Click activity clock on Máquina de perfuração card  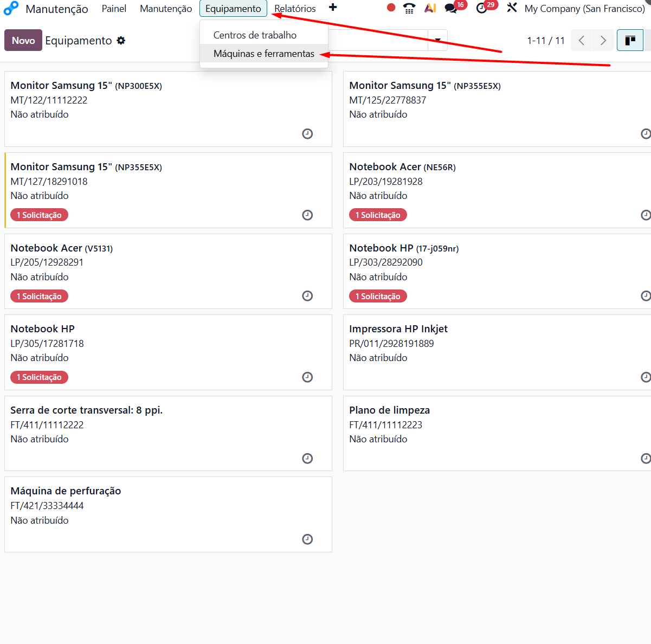tap(307, 539)
